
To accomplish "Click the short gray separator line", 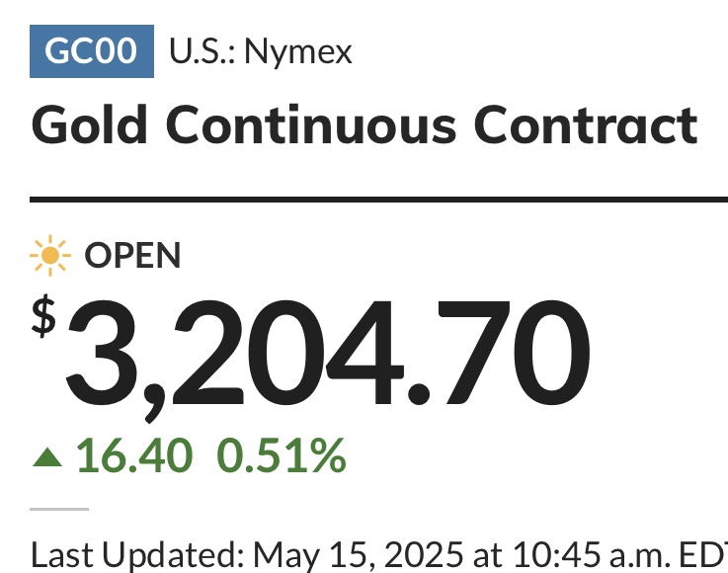I will pos(59,510).
